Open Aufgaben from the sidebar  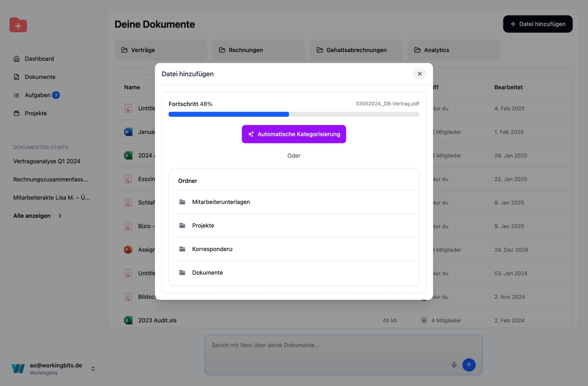click(x=37, y=95)
